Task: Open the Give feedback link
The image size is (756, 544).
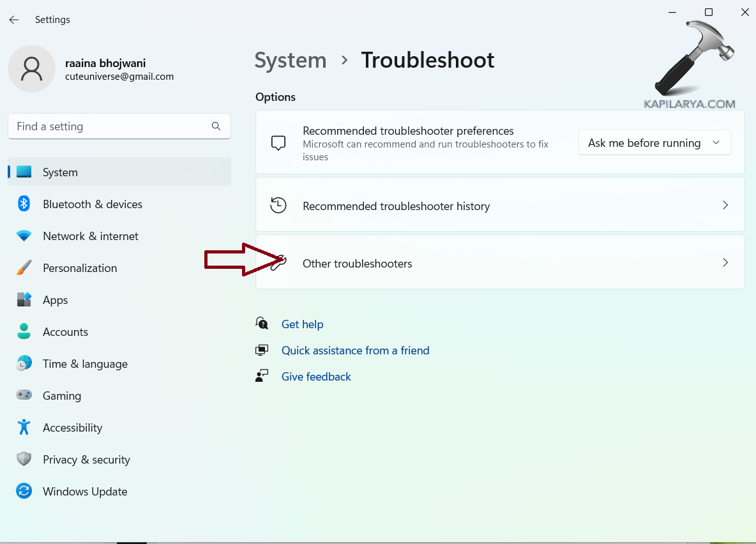Action: coord(316,377)
